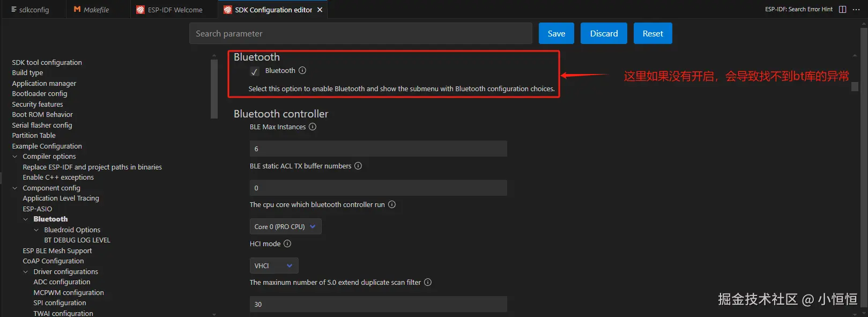
Task: Switch to the ESP-IDF Welcome tab
Action: point(175,10)
